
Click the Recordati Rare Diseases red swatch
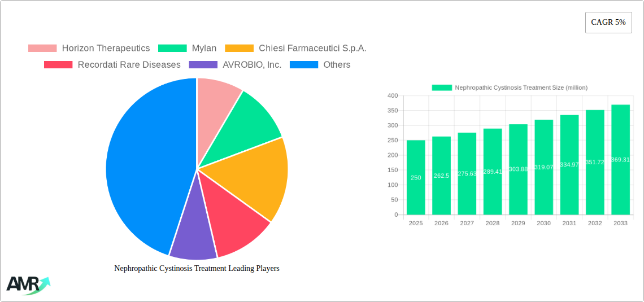58,65
